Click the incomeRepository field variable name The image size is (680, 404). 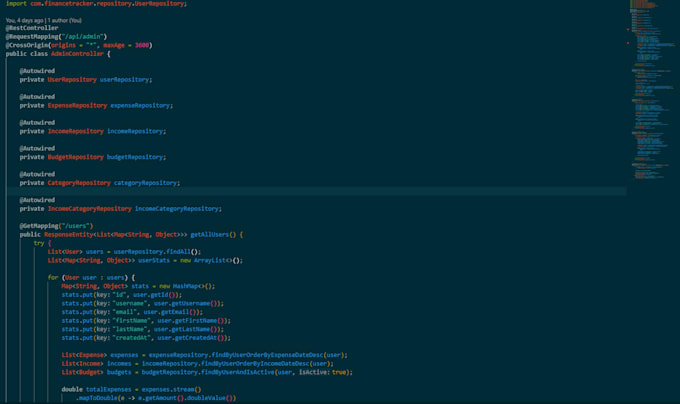[x=136, y=131]
